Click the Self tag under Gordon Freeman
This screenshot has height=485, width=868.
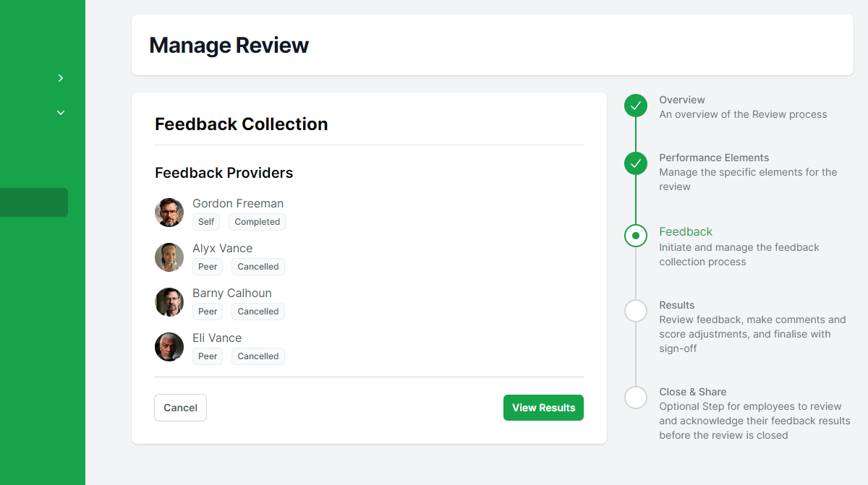tap(206, 222)
